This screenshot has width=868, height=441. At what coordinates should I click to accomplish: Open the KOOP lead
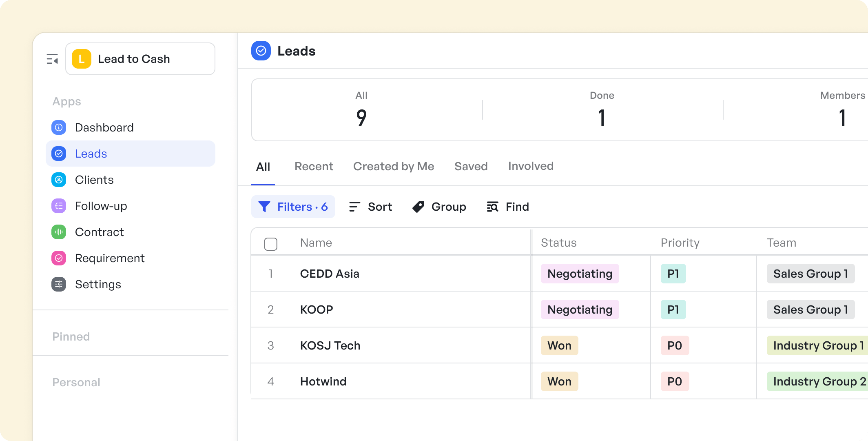317,310
